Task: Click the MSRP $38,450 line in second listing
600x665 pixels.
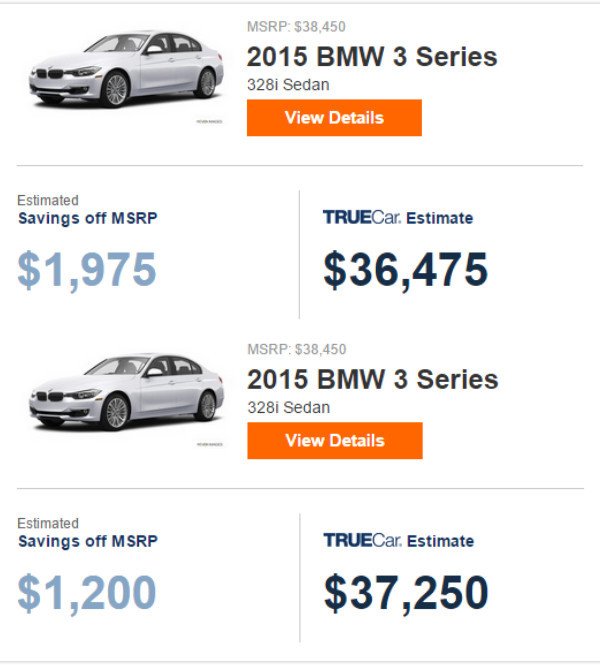Action: tap(296, 349)
